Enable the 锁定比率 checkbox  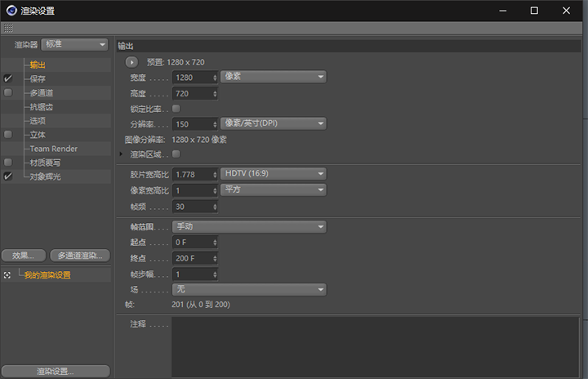tap(176, 108)
